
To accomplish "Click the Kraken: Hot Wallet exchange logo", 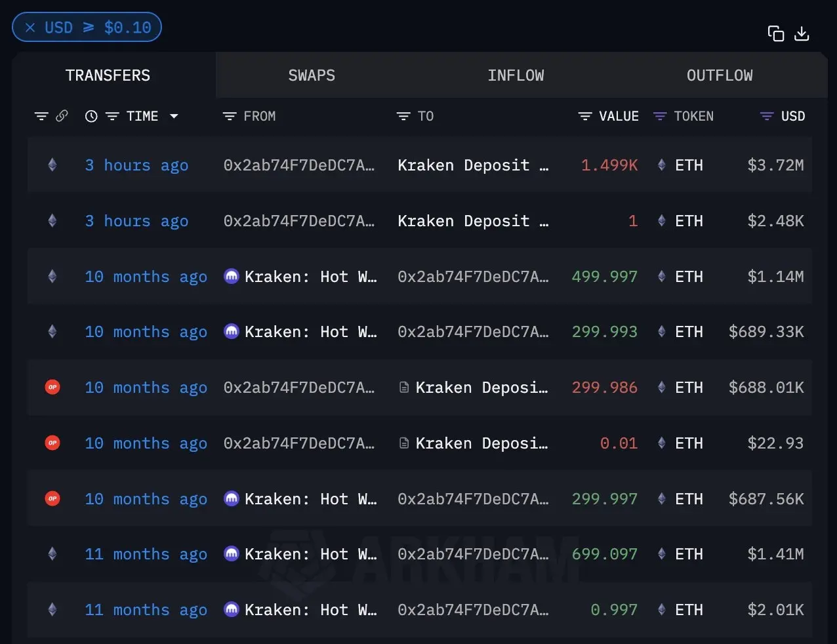I will click(231, 276).
